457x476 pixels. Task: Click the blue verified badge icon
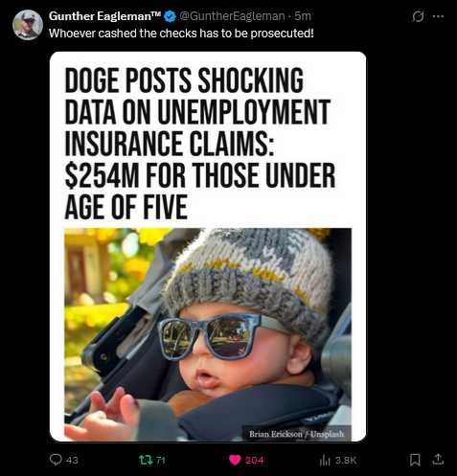tap(170, 16)
